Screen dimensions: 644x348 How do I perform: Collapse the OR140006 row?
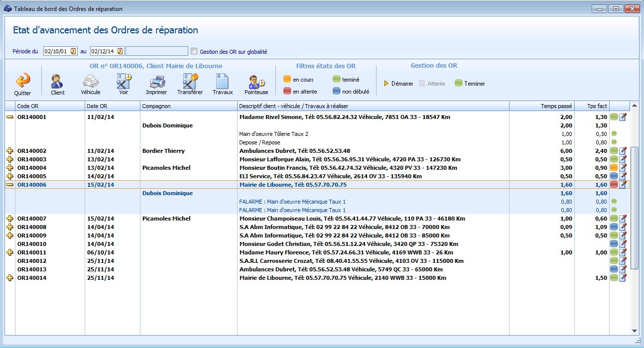pos(9,185)
